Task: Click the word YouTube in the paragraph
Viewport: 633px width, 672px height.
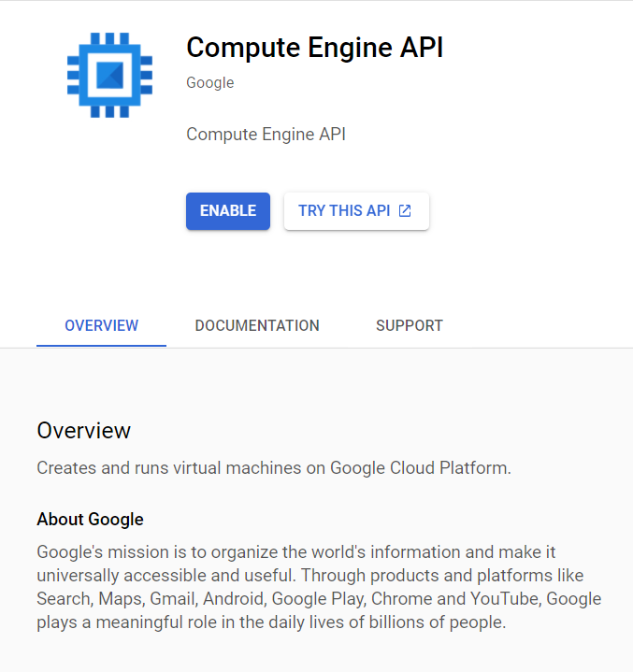Action: click(x=504, y=599)
